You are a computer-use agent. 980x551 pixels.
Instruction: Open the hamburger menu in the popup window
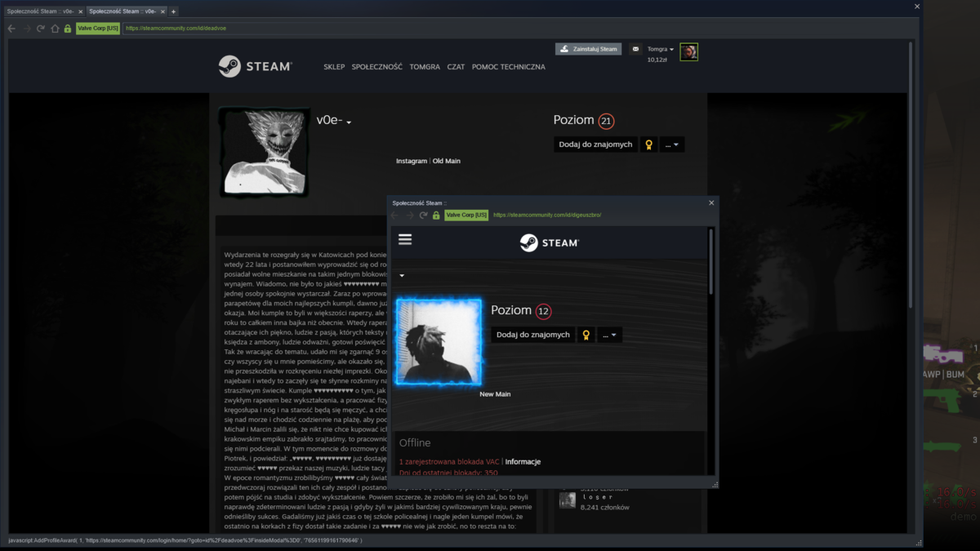(405, 239)
